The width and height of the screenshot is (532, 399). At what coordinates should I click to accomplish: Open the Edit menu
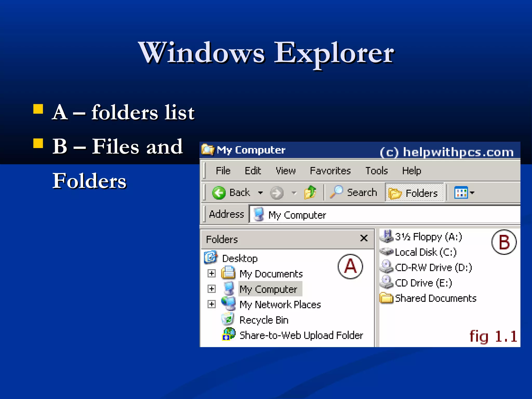point(253,171)
